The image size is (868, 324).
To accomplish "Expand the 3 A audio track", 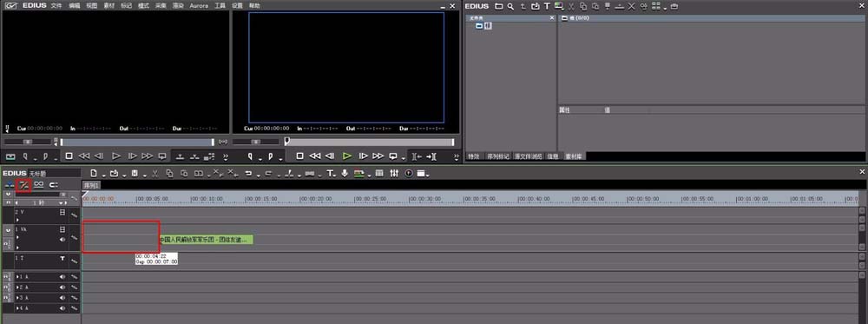I will tap(17, 297).
